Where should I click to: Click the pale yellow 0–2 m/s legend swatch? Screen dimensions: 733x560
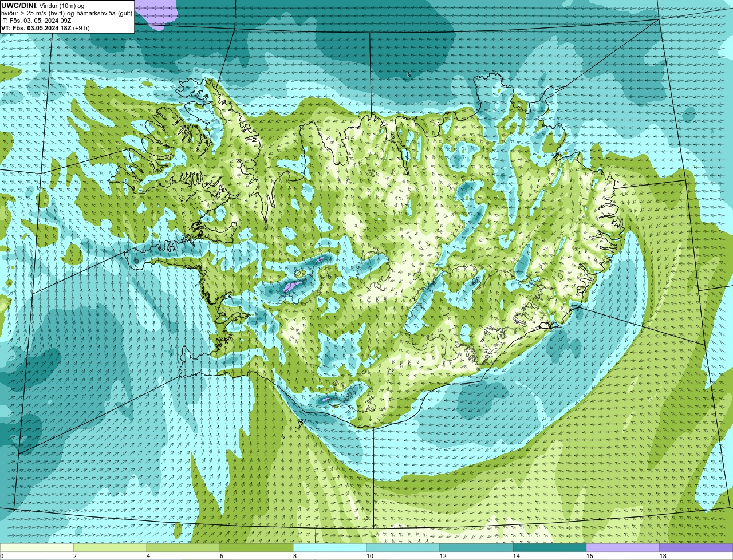[37, 547]
